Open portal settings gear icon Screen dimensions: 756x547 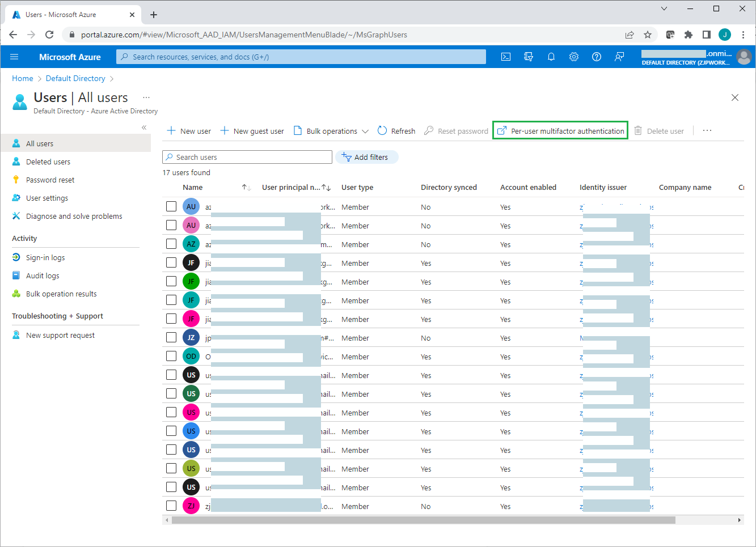(574, 57)
